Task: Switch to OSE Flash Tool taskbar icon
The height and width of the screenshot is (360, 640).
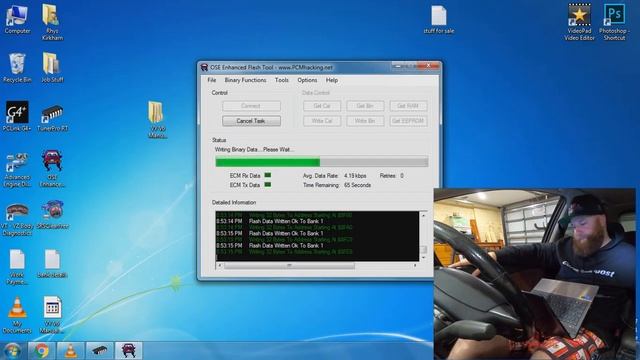Action: [x=129, y=351]
